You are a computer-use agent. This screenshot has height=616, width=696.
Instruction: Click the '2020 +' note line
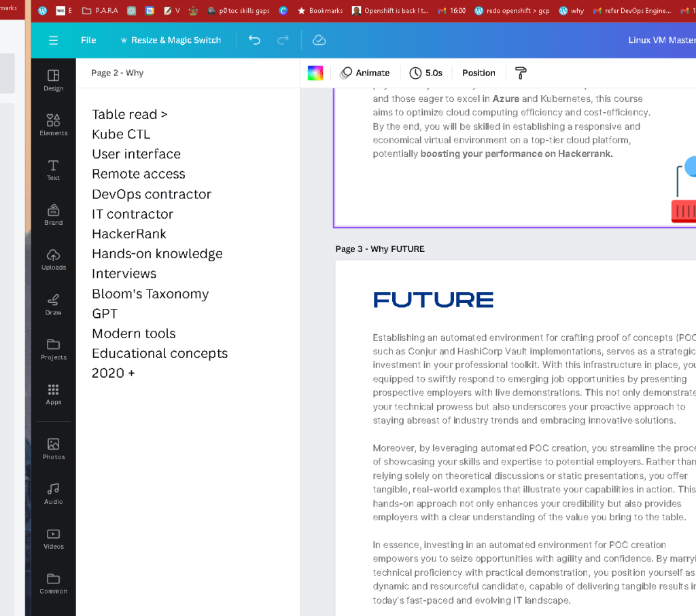[x=114, y=374]
